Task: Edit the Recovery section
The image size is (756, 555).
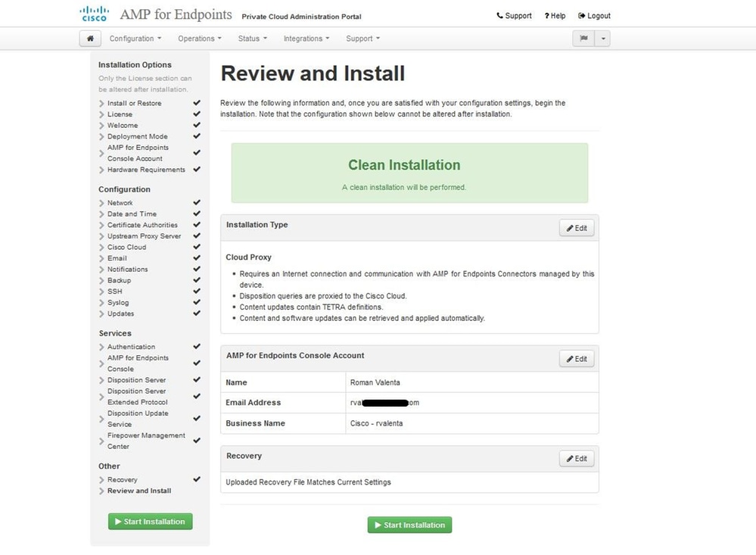Action: [x=577, y=459]
